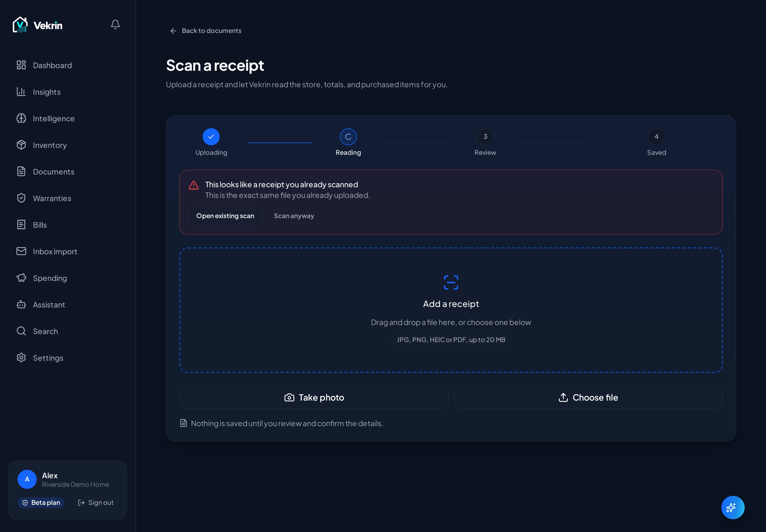
Task: Click Open existing scan button
Action: coord(225,216)
